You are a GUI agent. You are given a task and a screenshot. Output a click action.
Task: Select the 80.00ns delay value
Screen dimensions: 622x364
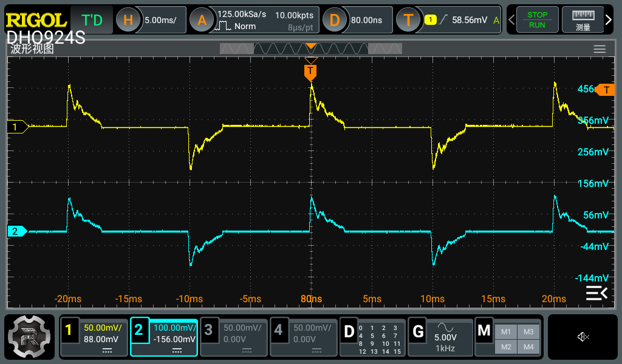(366, 20)
